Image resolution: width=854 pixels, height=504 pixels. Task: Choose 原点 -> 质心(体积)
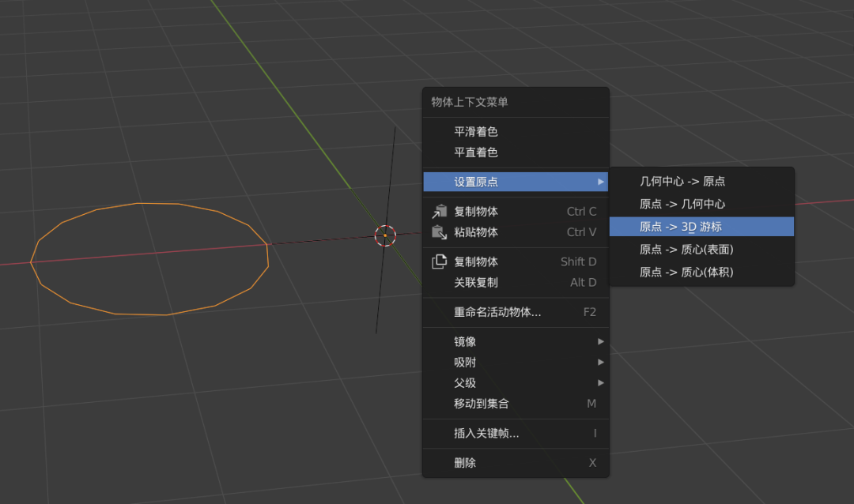[x=701, y=272]
